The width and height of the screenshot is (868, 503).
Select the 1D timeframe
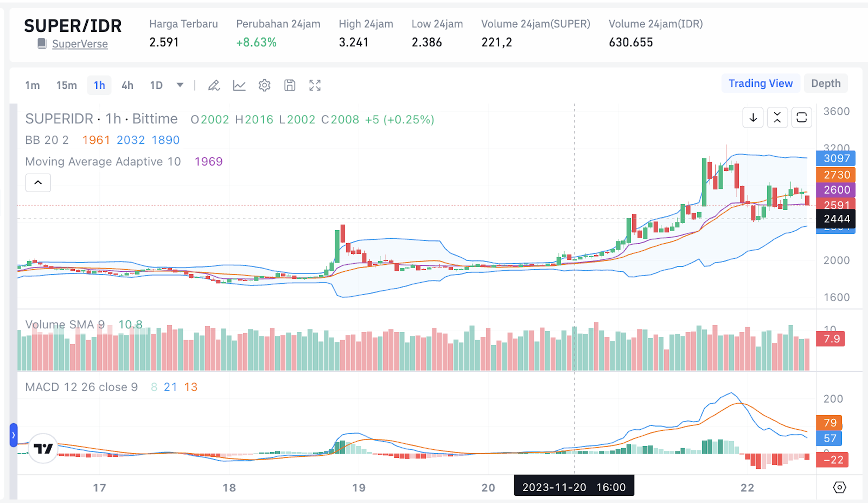[x=156, y=85]
